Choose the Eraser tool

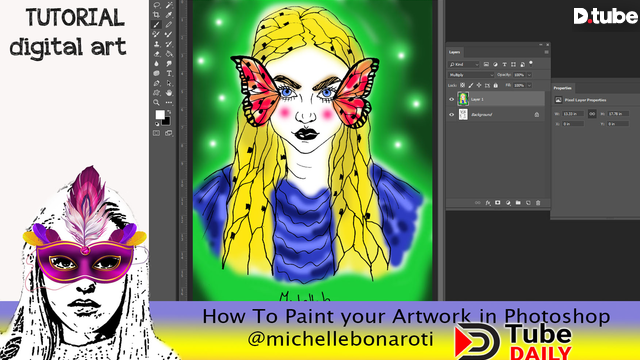(156, 54)
